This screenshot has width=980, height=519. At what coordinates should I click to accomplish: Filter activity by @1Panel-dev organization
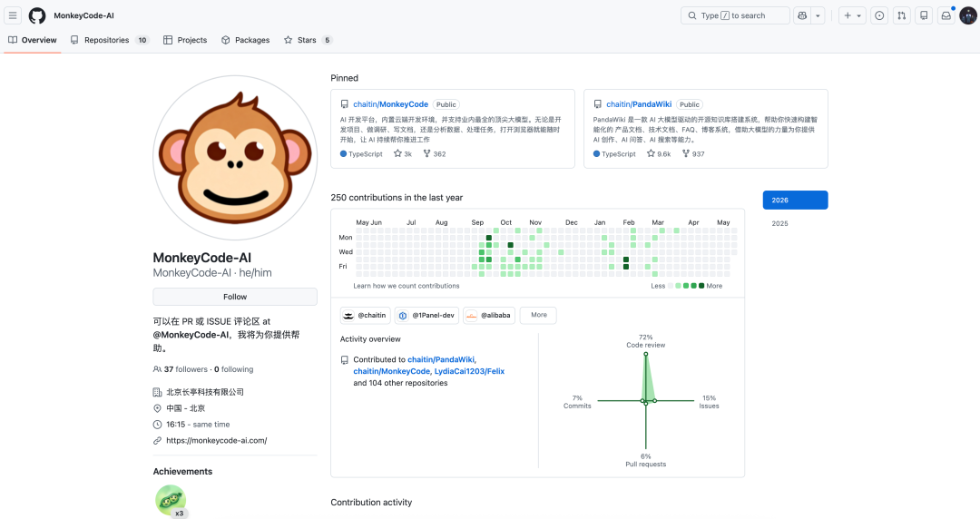[x=426, y=315]
